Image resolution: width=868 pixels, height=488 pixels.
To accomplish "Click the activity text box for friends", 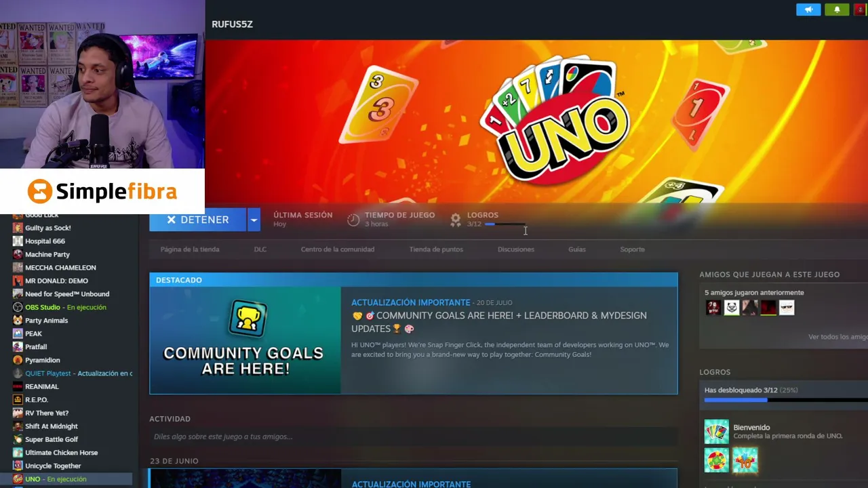I will (414, 436).
